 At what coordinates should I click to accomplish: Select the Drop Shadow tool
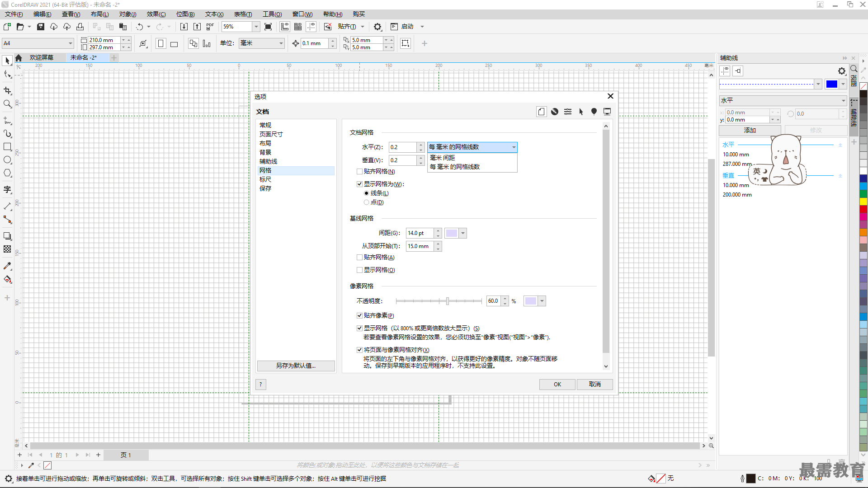coord(7,236)
